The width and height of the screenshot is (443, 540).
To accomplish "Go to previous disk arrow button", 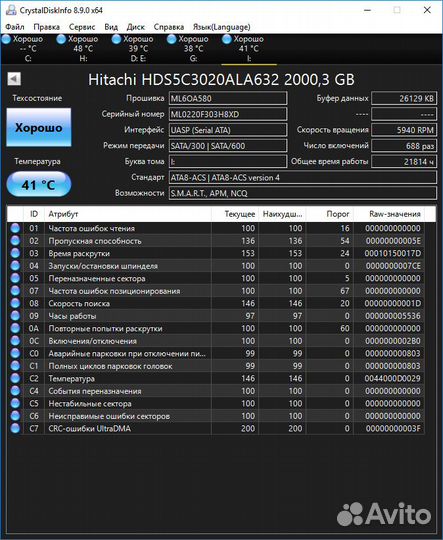I will click(x=14, y=79).
